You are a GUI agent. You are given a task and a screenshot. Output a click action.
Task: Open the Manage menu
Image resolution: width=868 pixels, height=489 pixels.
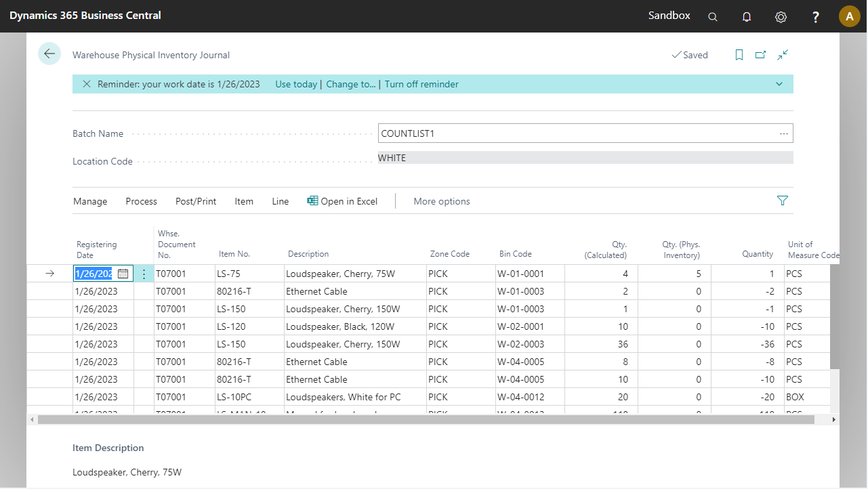click(x=90, y=201)
